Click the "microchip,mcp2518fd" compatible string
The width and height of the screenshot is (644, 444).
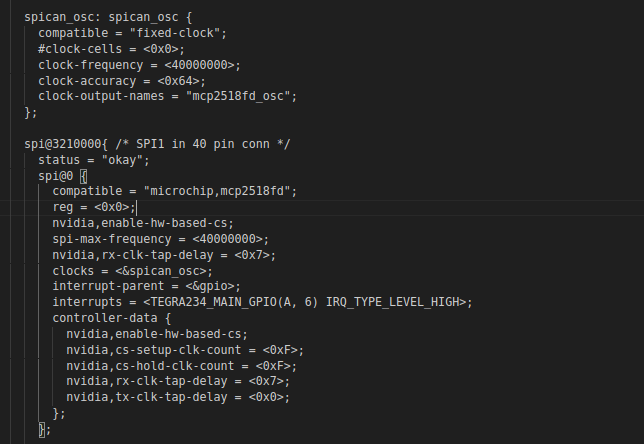(220, 191)
